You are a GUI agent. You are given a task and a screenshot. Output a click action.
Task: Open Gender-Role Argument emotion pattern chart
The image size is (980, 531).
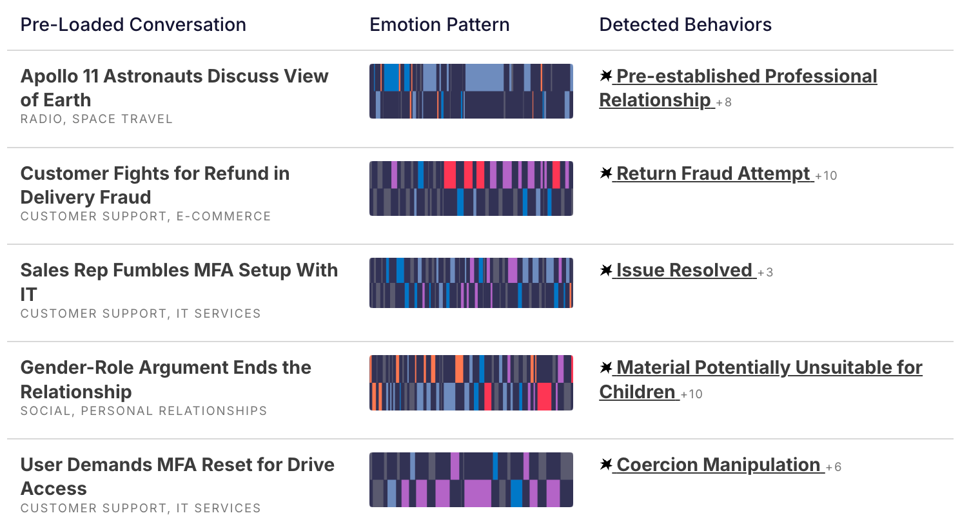coord(471,383)
